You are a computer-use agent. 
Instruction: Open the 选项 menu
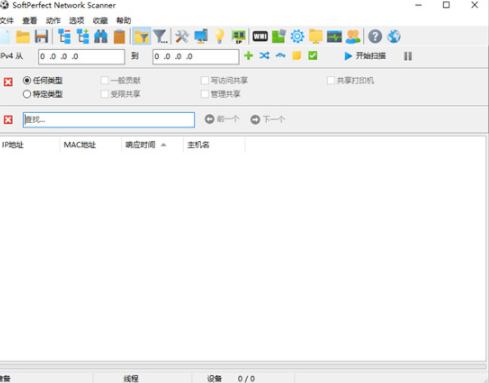click(x=76, y=21)
